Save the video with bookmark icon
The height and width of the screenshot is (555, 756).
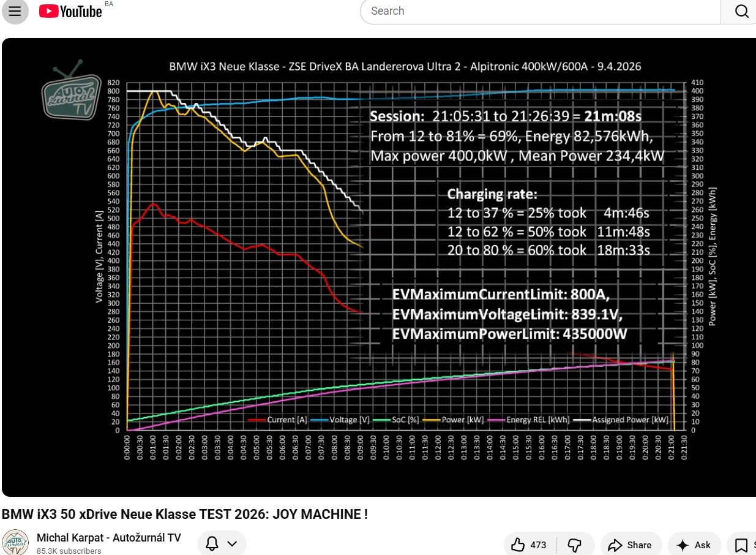tap(741, 545)
